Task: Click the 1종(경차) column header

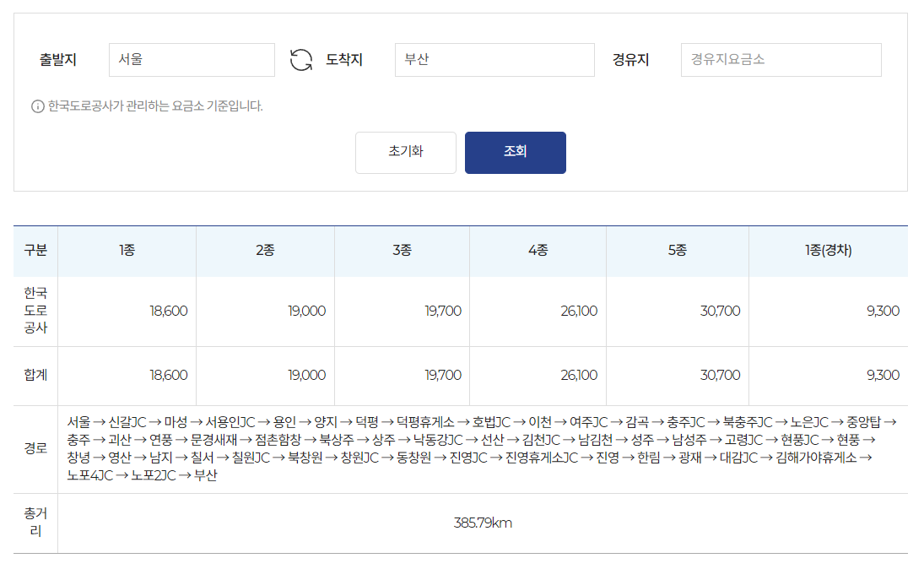Action: (x=828, y=250)
